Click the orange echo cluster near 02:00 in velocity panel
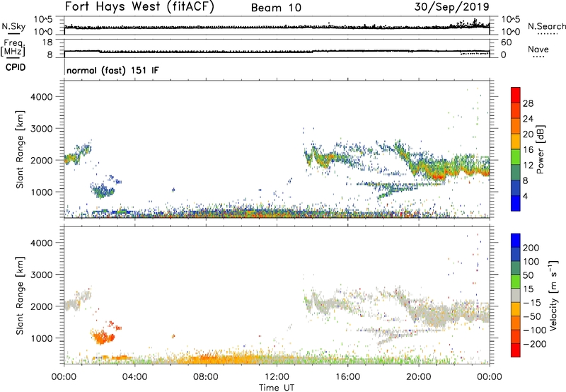 [103, 338]
